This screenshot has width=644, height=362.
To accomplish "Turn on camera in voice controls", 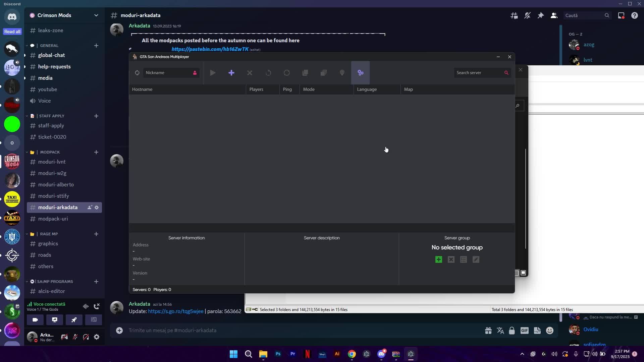I will 35,320.
